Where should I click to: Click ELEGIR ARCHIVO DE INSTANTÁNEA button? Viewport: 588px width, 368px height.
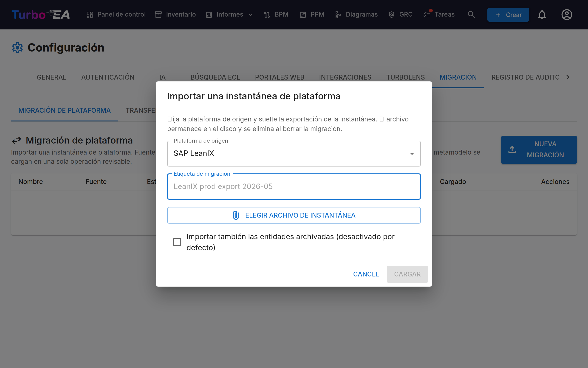click(x=294, y=216)
